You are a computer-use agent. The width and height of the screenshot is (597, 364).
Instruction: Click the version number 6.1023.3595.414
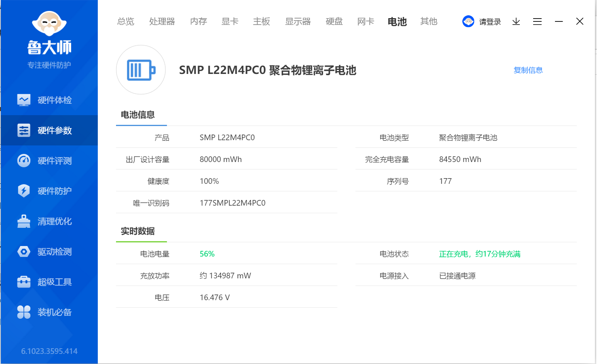[49, 351]
